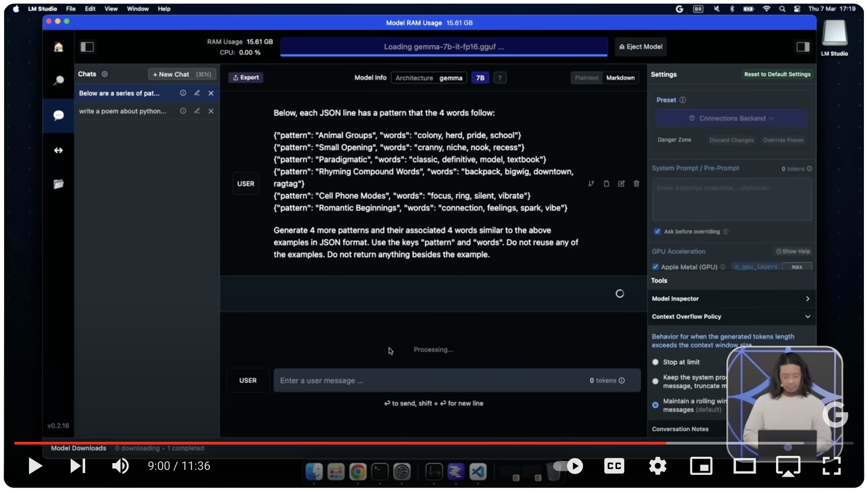Image resolution: width=868 pixels, height=493 pixels.
Task: Open the Window menu in menu bar
Action: click(x=137, y=9)
